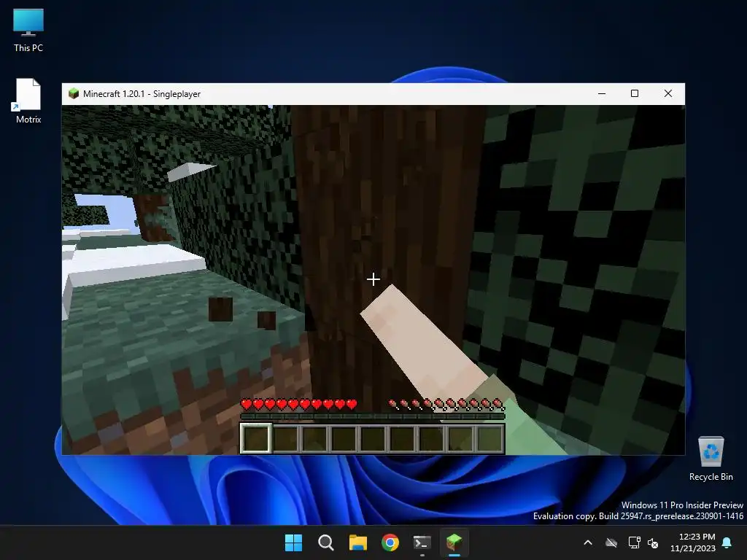Open the notifications bell icon

(727, 542)
